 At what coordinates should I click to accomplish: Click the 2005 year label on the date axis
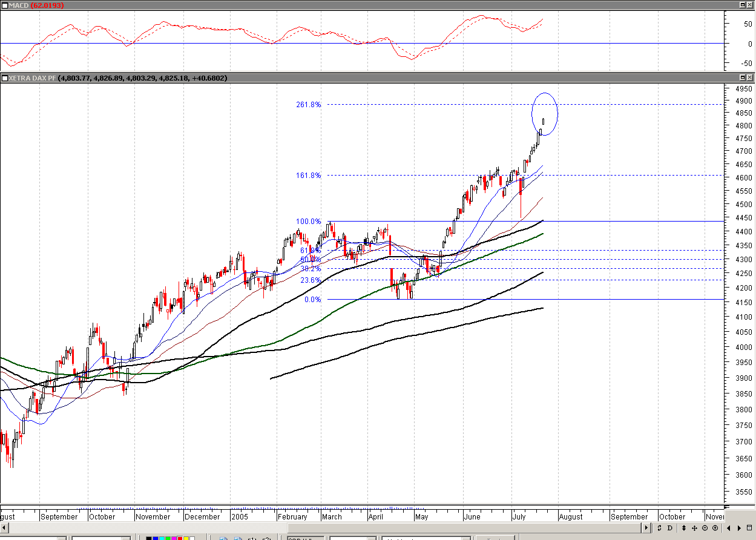(x=240, y=517)
